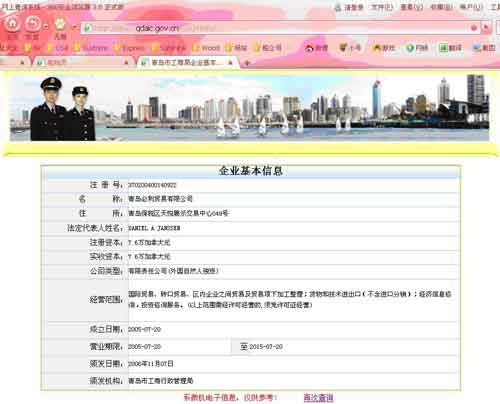Click the 颁发机构 value 青岛市工商行政管理局
This screenshot has width=500, height=404.
coord(161,381)
